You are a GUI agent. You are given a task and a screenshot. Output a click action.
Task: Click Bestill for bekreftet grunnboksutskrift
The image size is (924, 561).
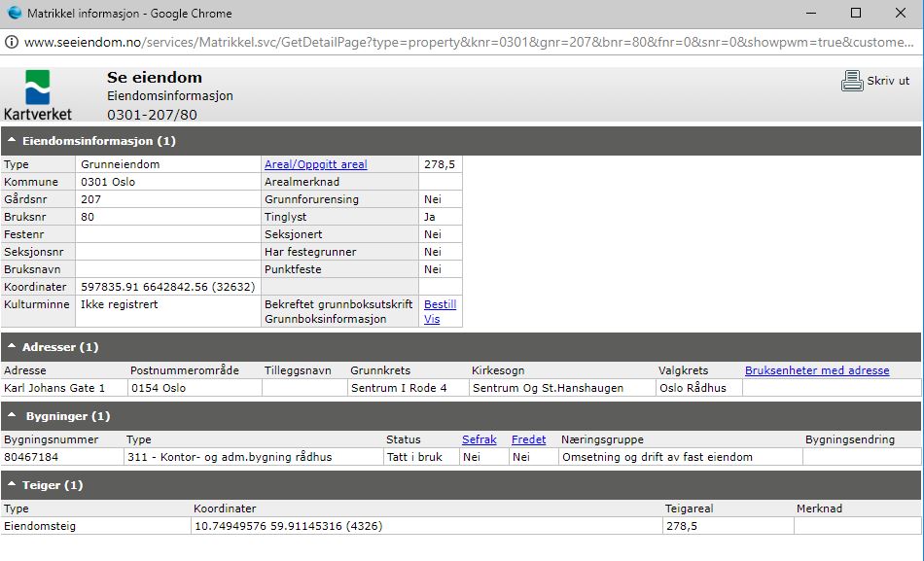pos(440,304)
